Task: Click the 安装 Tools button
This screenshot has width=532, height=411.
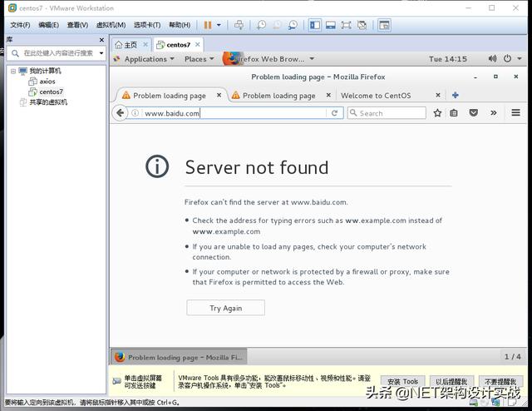Action: (x=402, y=381)
